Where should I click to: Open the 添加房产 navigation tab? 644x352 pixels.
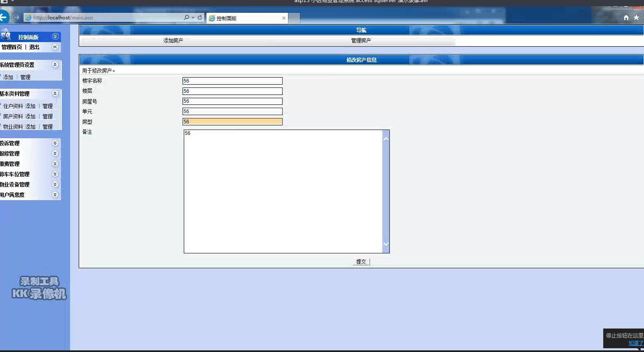[173, 40]
